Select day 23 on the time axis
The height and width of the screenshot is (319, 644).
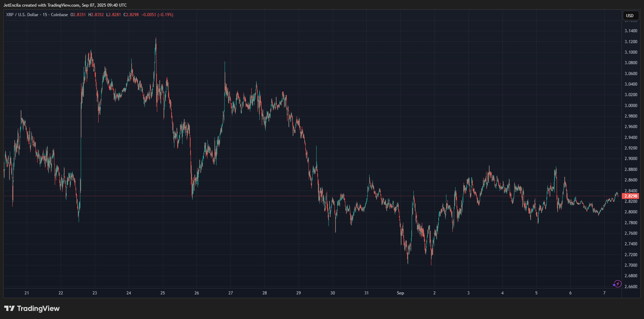point(95,293)
